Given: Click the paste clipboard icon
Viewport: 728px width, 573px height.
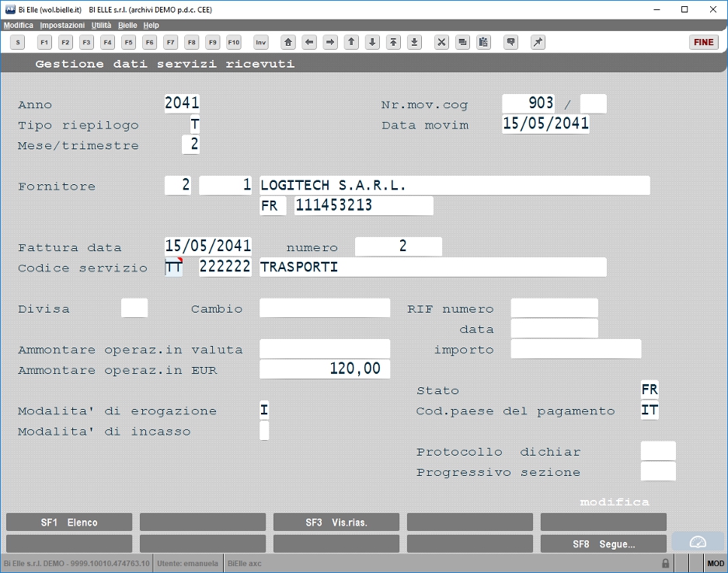Looking at the screenshot, I should click(x=483, y=42).
